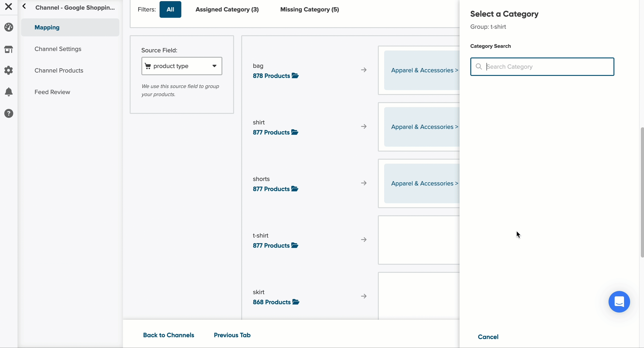Click the arrow icon in skirt row
The height and width of the screenshot is (348, 644).
(364, 296)
